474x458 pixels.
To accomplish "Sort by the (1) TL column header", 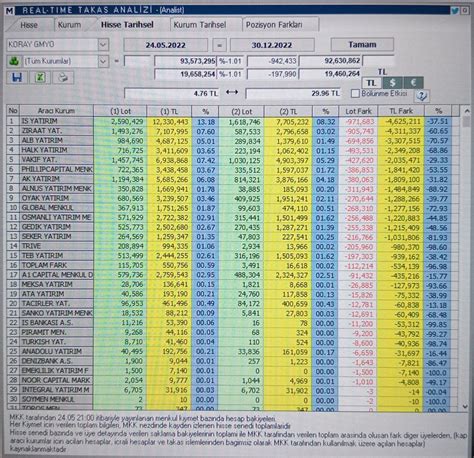I will click(x=169, y=111).
